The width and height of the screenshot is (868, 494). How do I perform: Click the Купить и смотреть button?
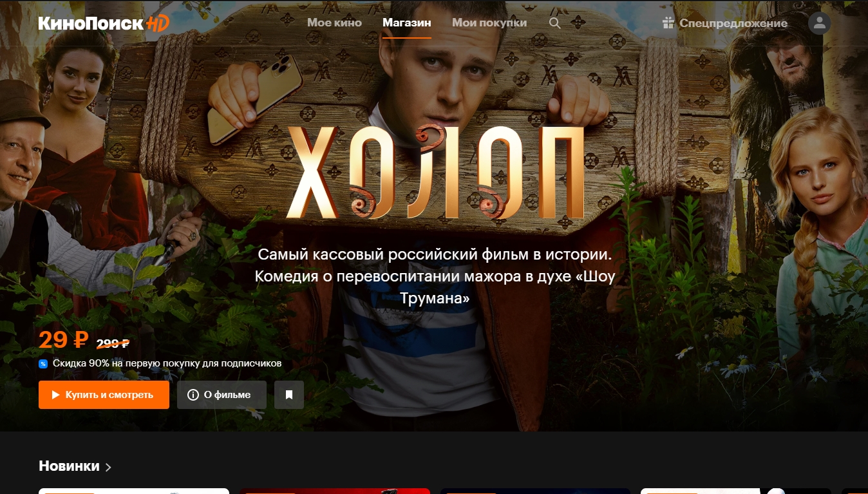[104, 395]
